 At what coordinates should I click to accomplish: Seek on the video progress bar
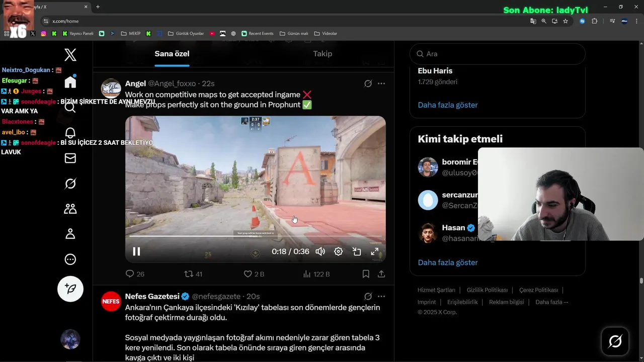(x=256, y=236)
